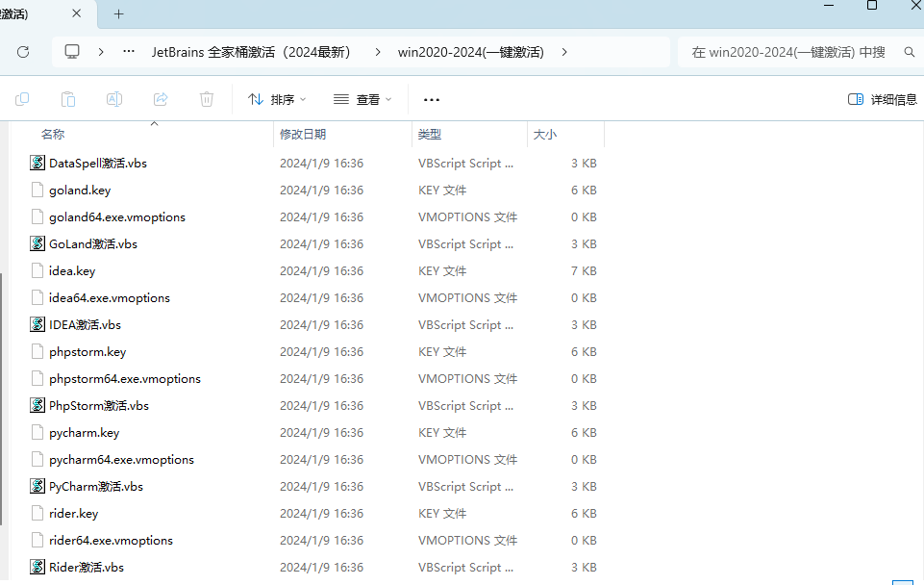The height and width of the screenshot is (585, 924).
Task: Click the idea.key file icon
Action: (x=37, y=270)
